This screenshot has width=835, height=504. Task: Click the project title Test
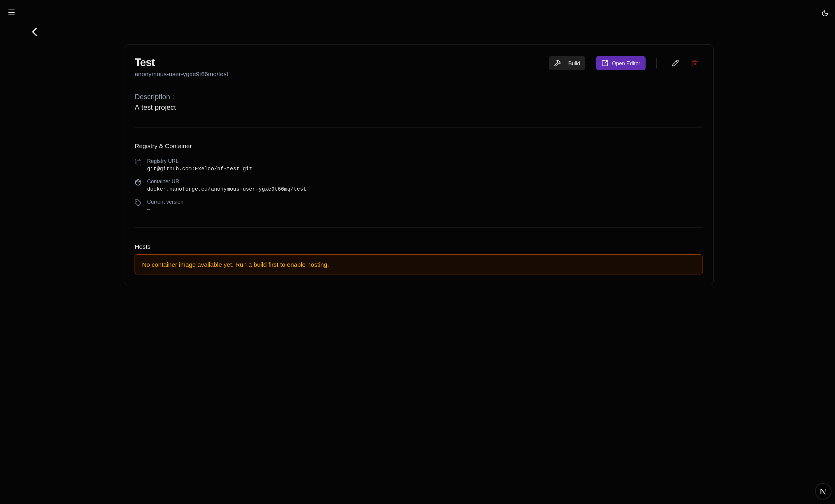[x=145, y=62]
